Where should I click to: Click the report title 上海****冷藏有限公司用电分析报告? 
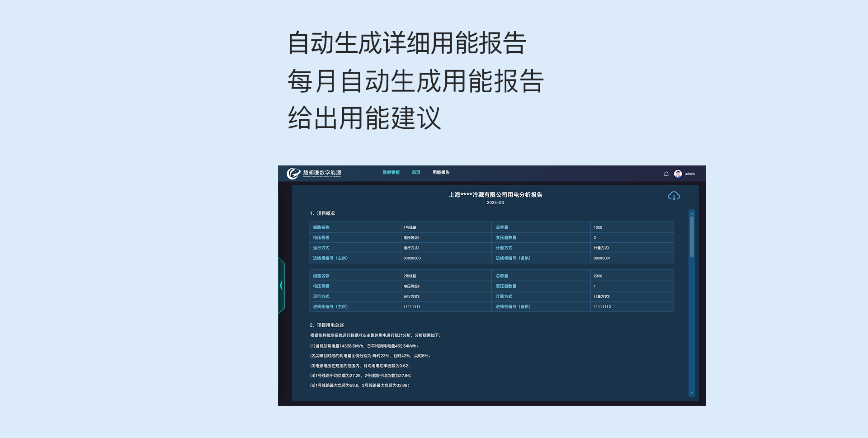coord(495,195)
